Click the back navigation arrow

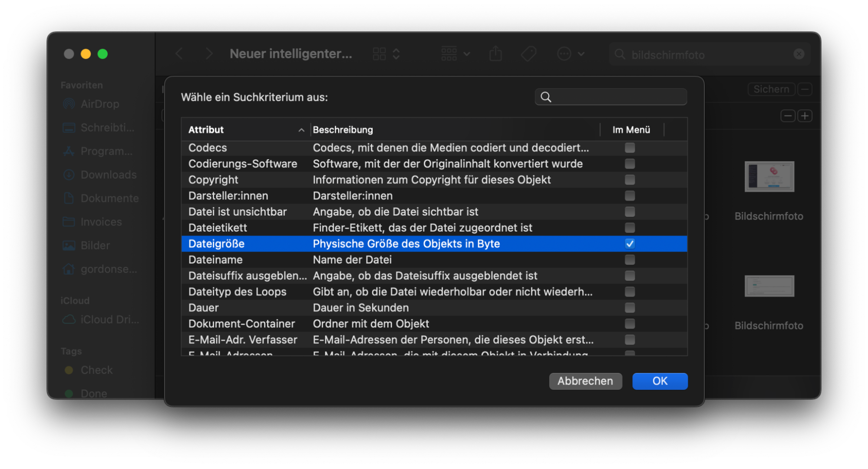pos(179,53)
